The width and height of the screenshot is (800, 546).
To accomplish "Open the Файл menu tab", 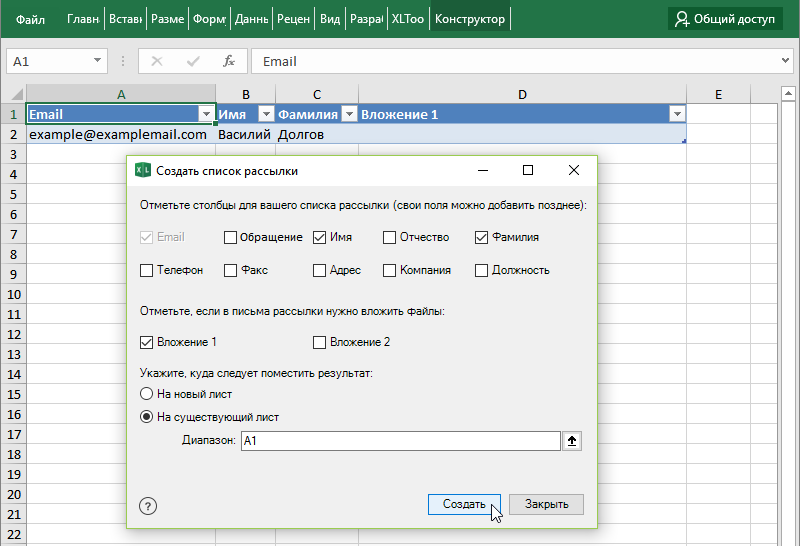I will coord(30,19).
